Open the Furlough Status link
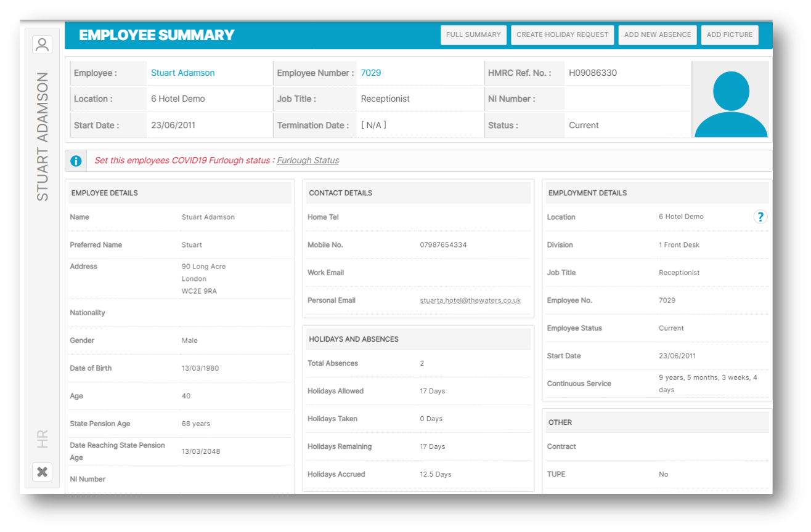The height and width of the screenshot is (532, 811). [x=308, y=161]
